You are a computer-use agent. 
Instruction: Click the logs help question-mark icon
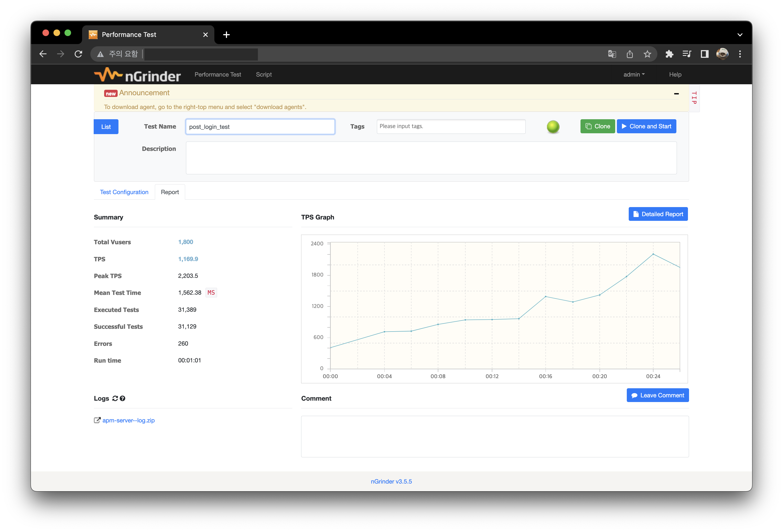(123, 398)
